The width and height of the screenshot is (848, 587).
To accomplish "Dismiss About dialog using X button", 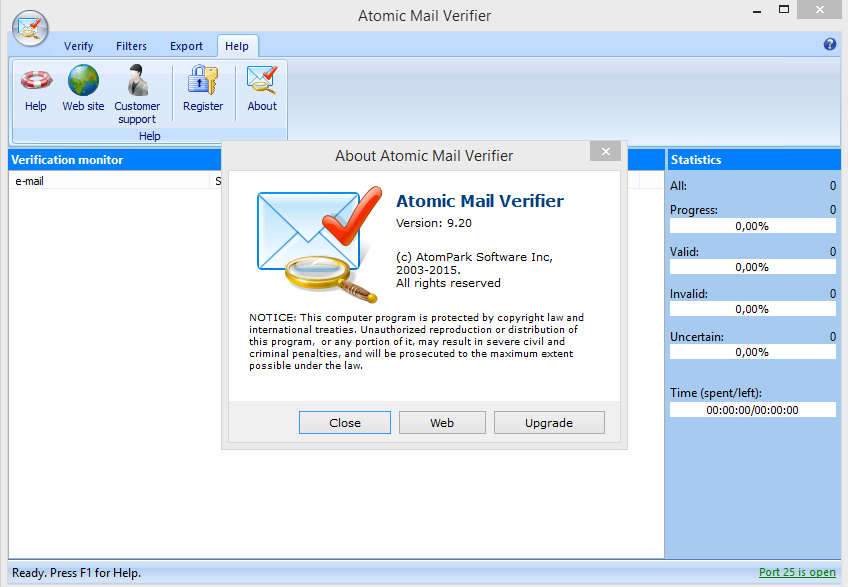I will [606, 151].
